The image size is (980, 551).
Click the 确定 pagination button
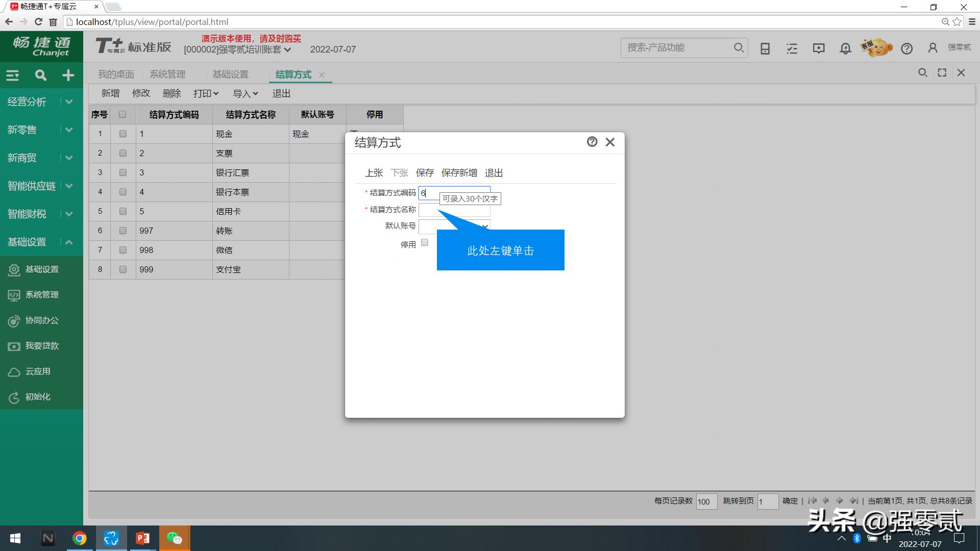[x=789, y=501]
